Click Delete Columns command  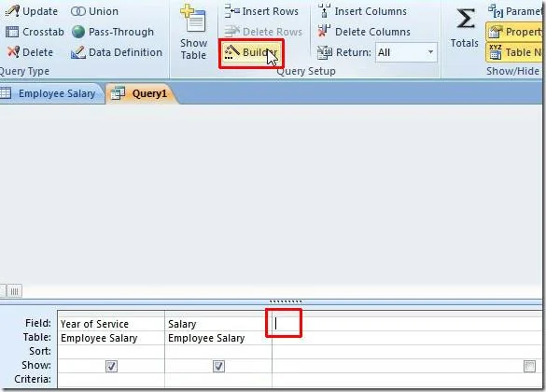[x=364, y=32]
